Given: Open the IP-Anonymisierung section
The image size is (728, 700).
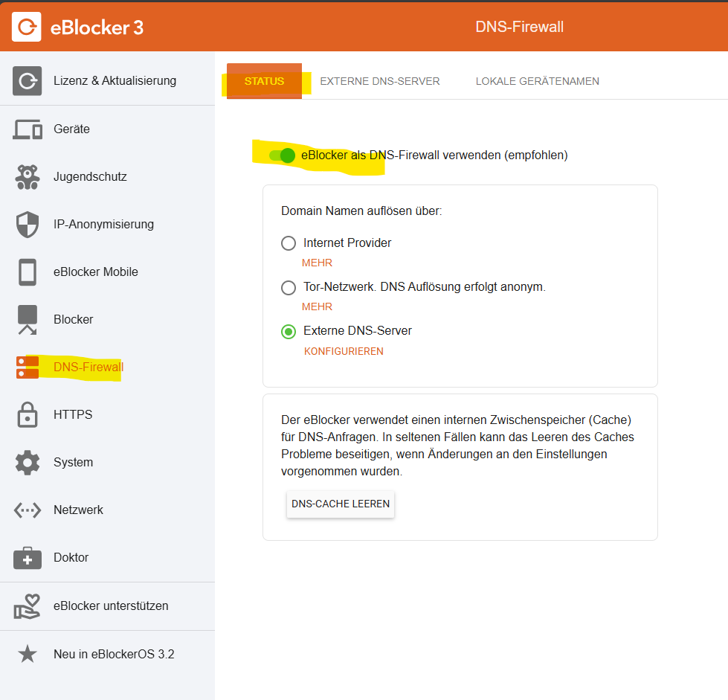Looking at the screenshot, I should tap(103, 225).
